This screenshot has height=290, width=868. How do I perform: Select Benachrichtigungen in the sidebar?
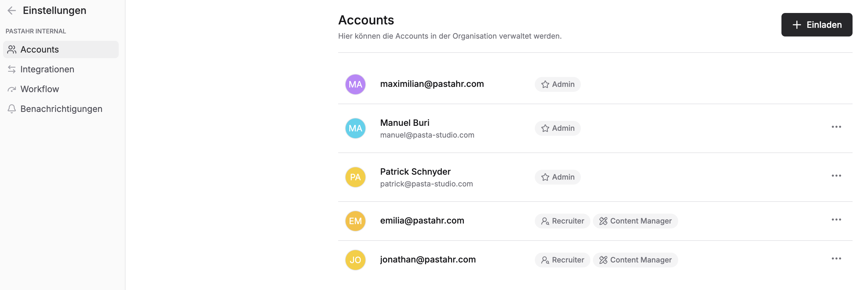click(x=61, y=109)
